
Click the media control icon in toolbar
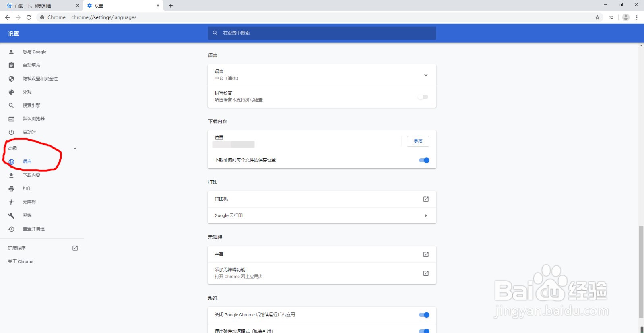pyautogui.click(x=611, y=17)
